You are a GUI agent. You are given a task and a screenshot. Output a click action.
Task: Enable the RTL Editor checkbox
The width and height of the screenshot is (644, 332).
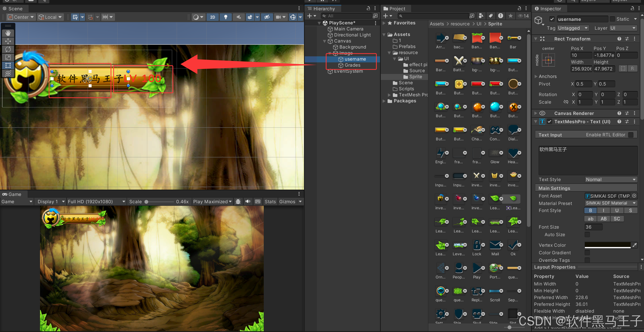point(631,135)
